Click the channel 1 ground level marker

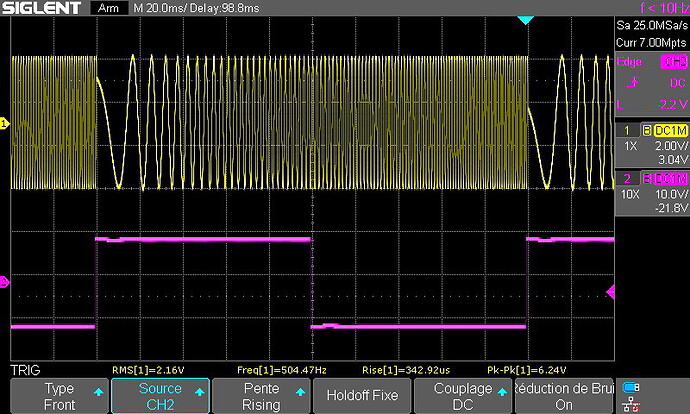(4, 123)
